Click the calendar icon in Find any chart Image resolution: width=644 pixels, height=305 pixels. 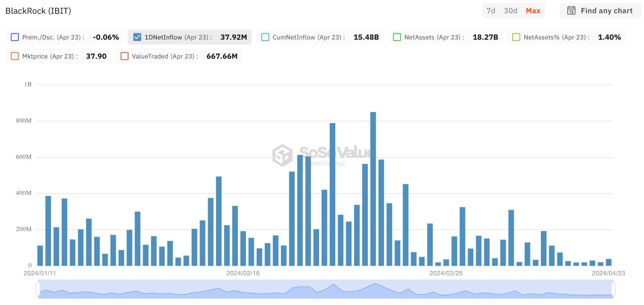571,11
